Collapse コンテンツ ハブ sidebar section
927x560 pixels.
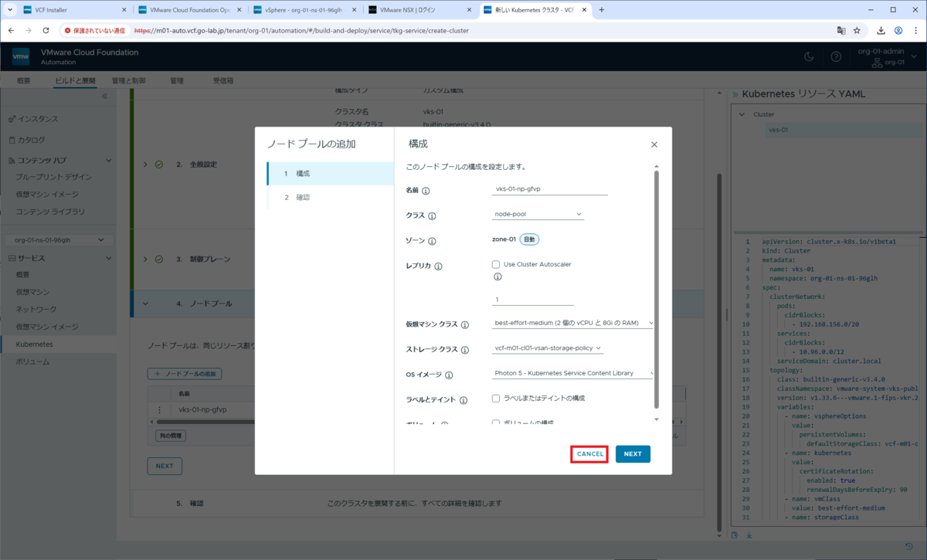(109, 160)
